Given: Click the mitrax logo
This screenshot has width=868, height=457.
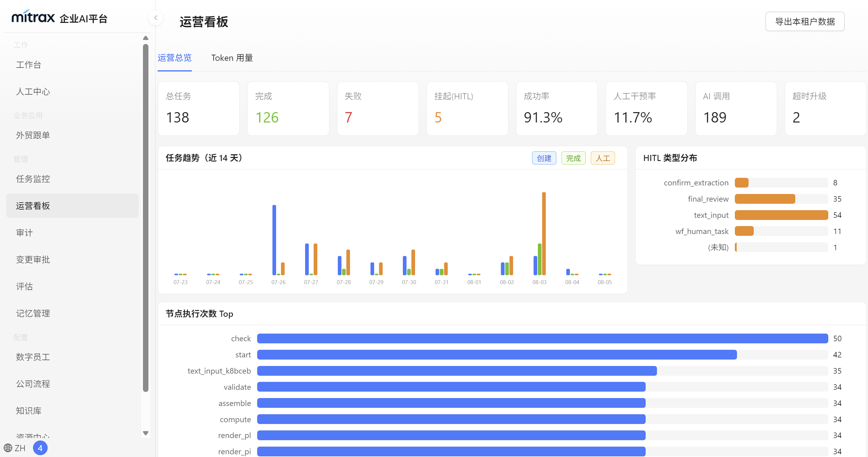Looking at the screenshot, I should [x=33, y=16].
